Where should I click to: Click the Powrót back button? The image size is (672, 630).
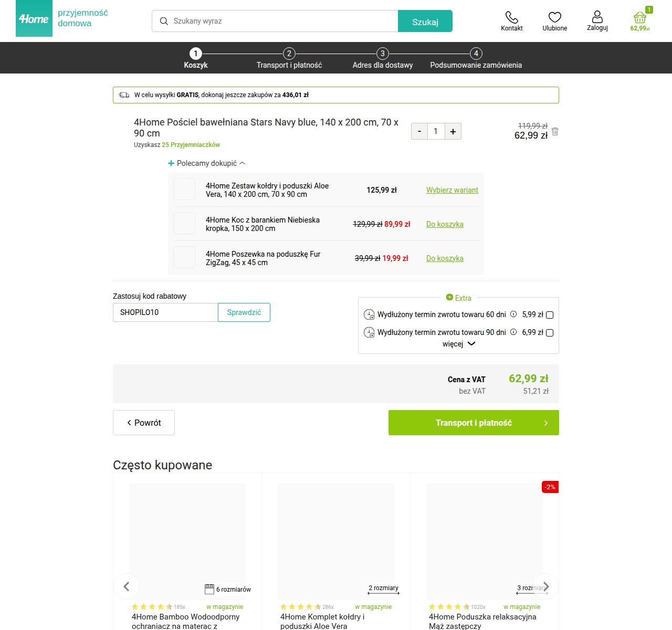(144, 423)
